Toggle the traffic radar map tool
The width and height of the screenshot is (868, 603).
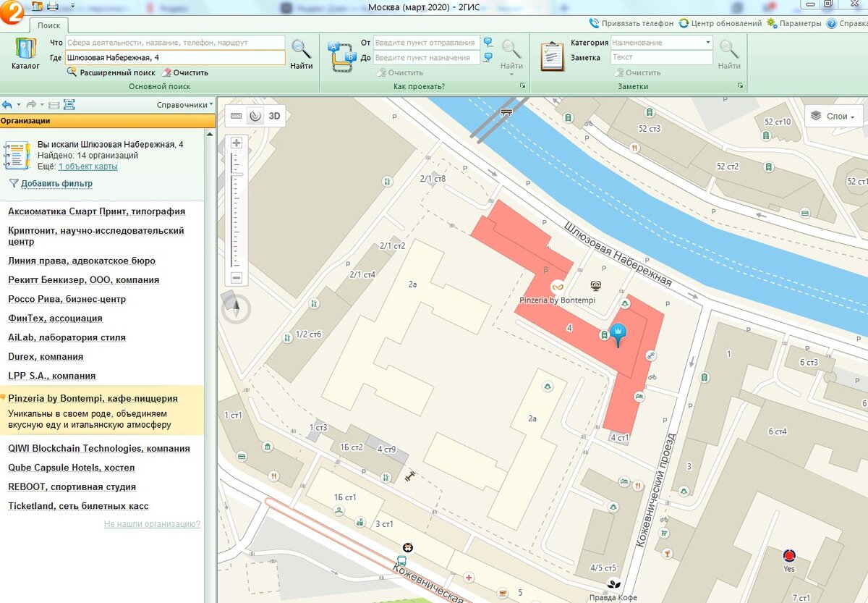tap(255, 115)
